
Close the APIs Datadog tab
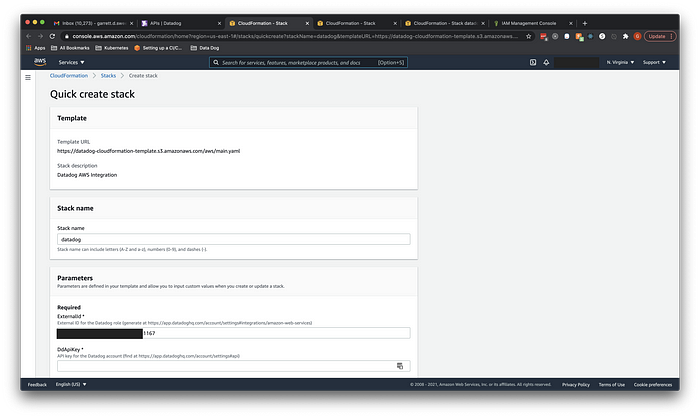point(219,23)
